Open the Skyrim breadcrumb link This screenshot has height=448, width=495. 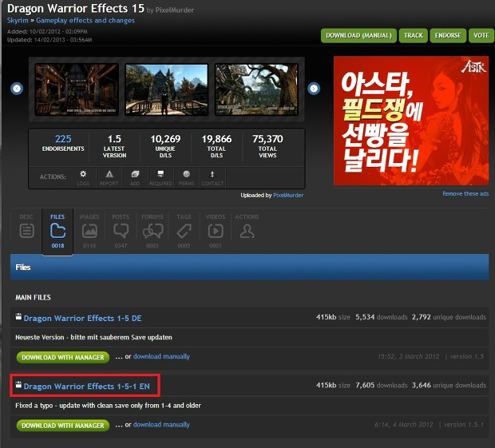coord(18,21)
